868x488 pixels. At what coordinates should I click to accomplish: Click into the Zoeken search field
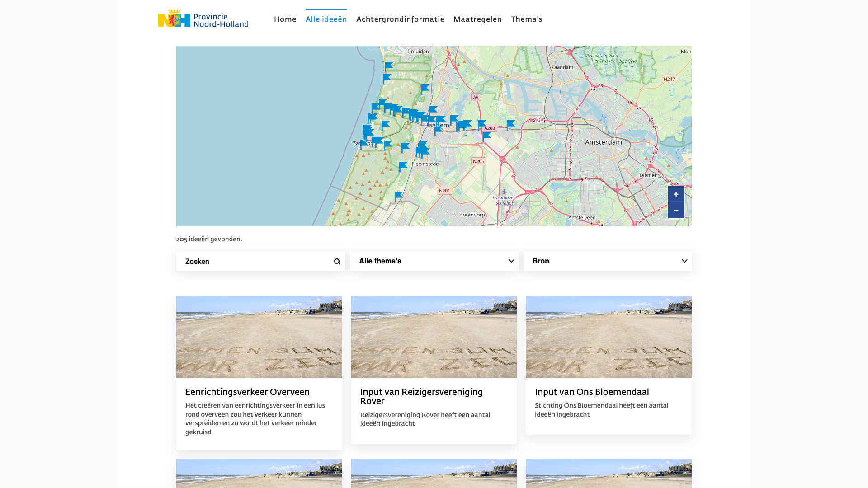coord(253,262)
